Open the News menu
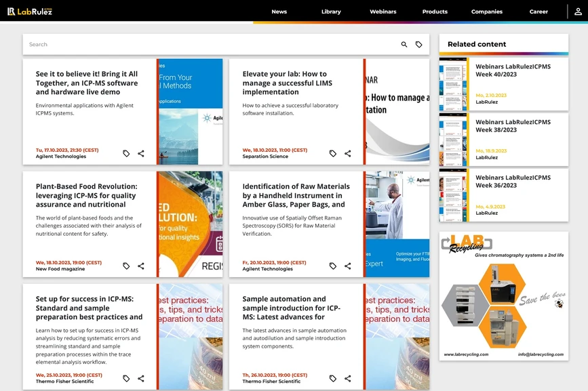This screenshot has width=588, height=391. (279, 12)
